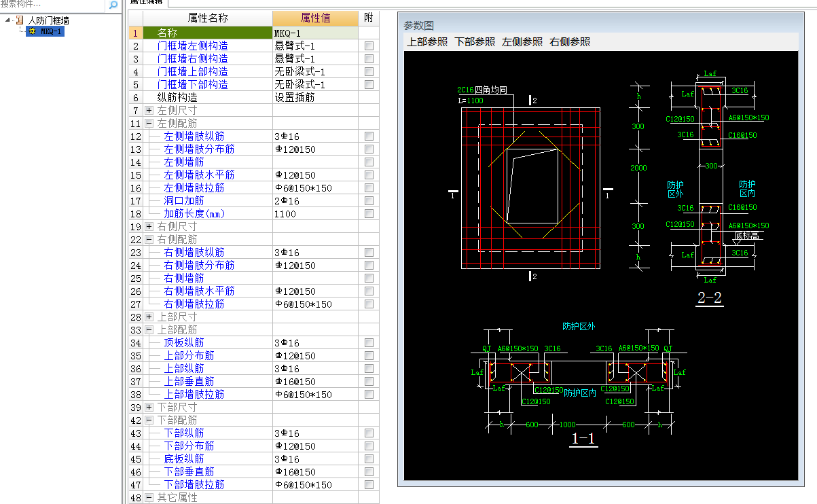This screenshot has width=817, height=504.
Task: Click 洞口加筋 value cell
Action: [315, 200]
